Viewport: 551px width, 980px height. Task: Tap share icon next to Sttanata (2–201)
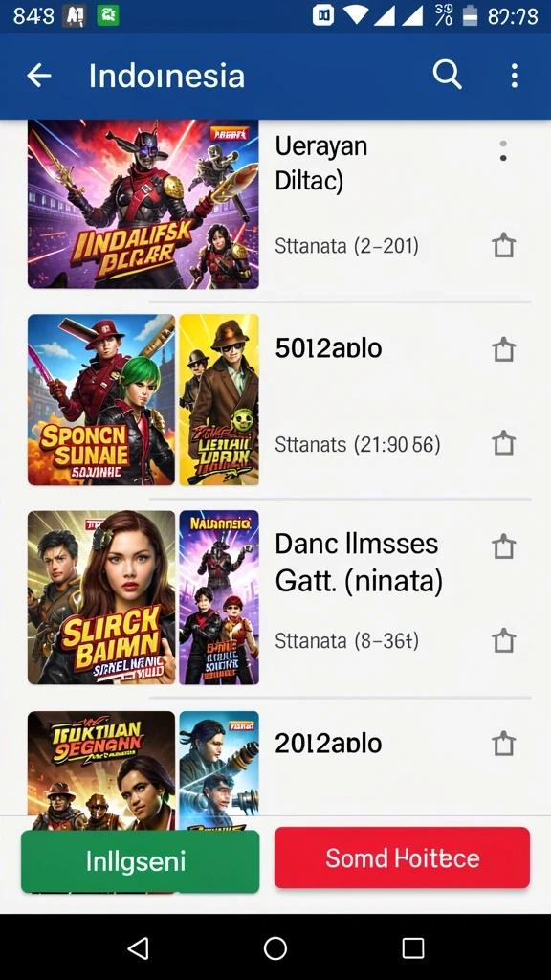(503, 245)
